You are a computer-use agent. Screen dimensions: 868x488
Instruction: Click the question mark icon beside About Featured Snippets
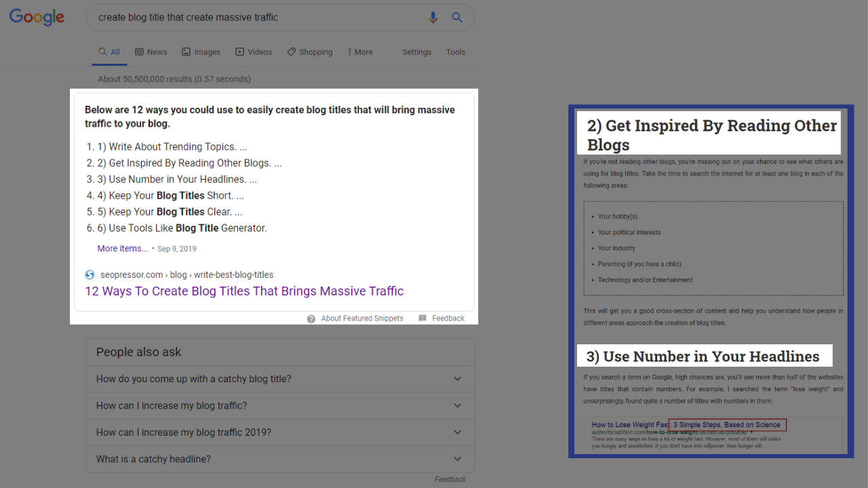click(x=311, y=319)
